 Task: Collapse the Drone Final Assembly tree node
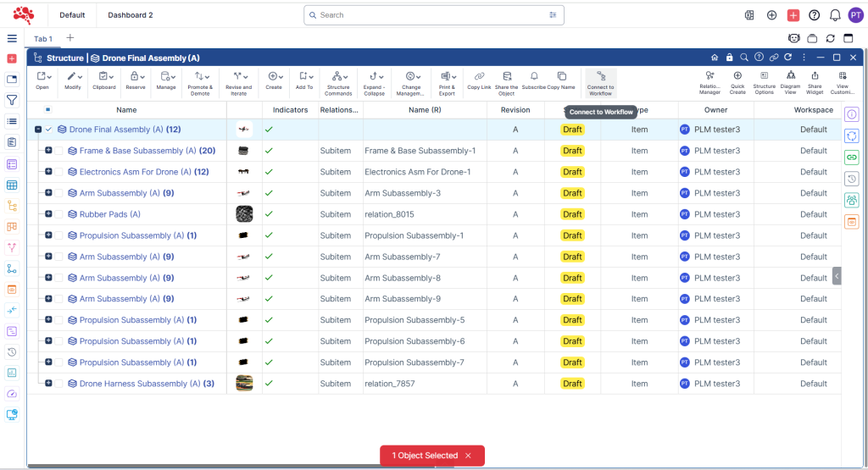click(38, 130)
